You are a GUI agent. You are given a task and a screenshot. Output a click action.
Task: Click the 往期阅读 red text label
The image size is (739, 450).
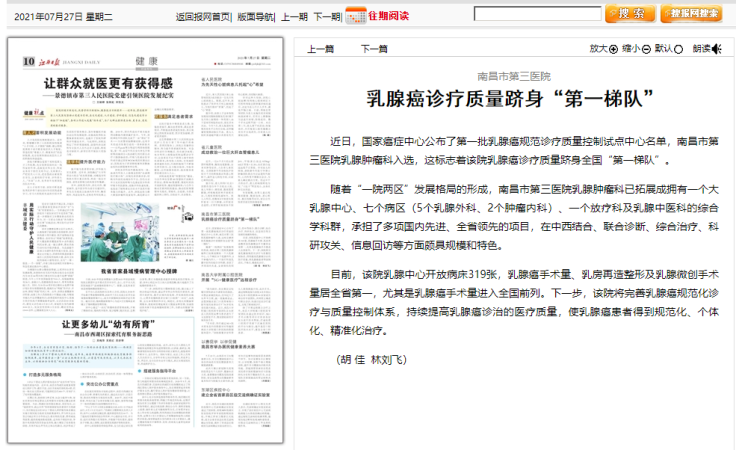390,15
